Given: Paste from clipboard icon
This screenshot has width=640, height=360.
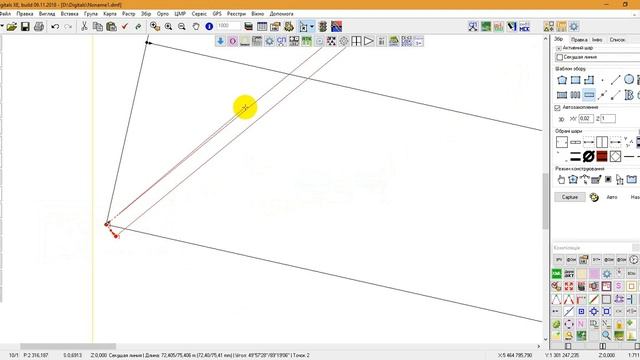Looking at the screenshot, I should pyautogui.click(x=111, y=27).
